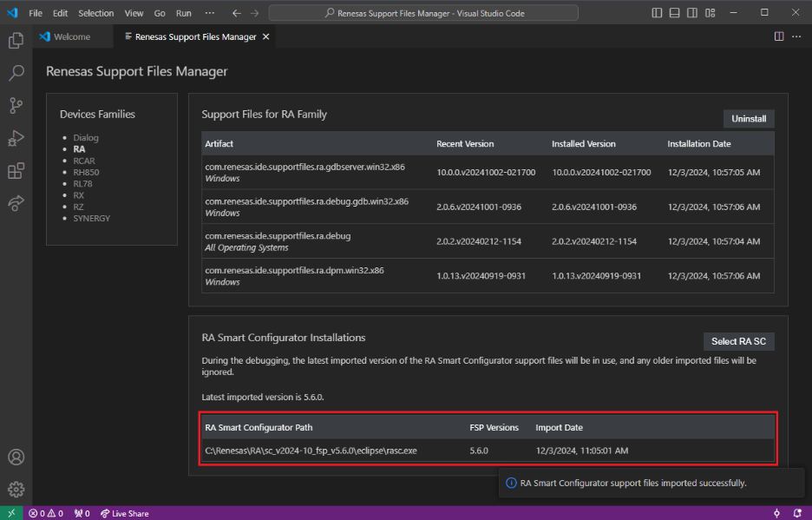
Task: Click the import date 11:05:01 AM cell
Action: [x=582, y=451]
